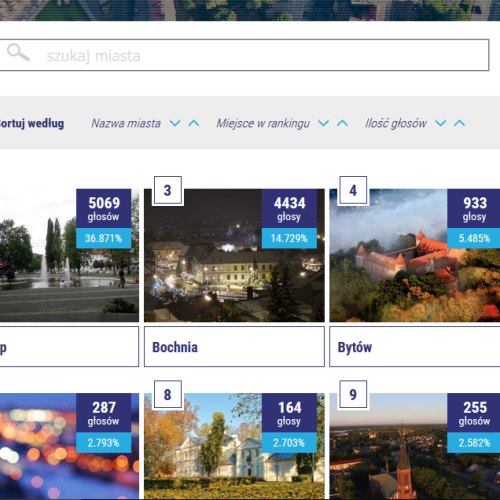Sort Nazwa miasta descending with down chevron

click(175, 123)
